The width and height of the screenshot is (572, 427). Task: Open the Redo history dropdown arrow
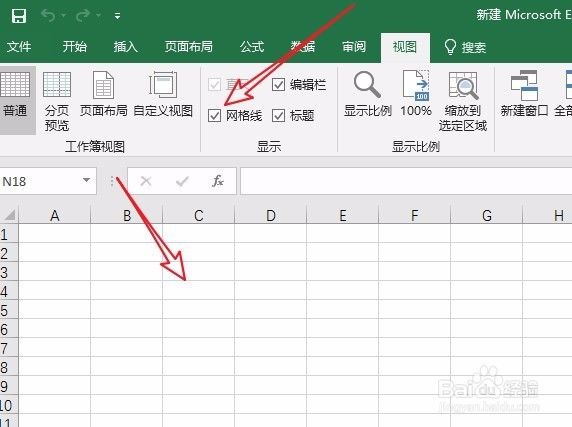(98, 16)
